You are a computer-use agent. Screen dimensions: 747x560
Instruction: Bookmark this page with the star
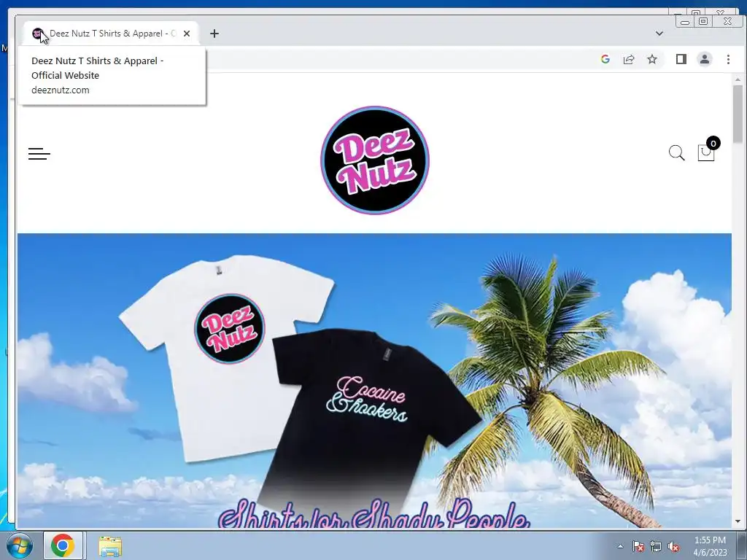pyautogui.click(x=652, y=59)
